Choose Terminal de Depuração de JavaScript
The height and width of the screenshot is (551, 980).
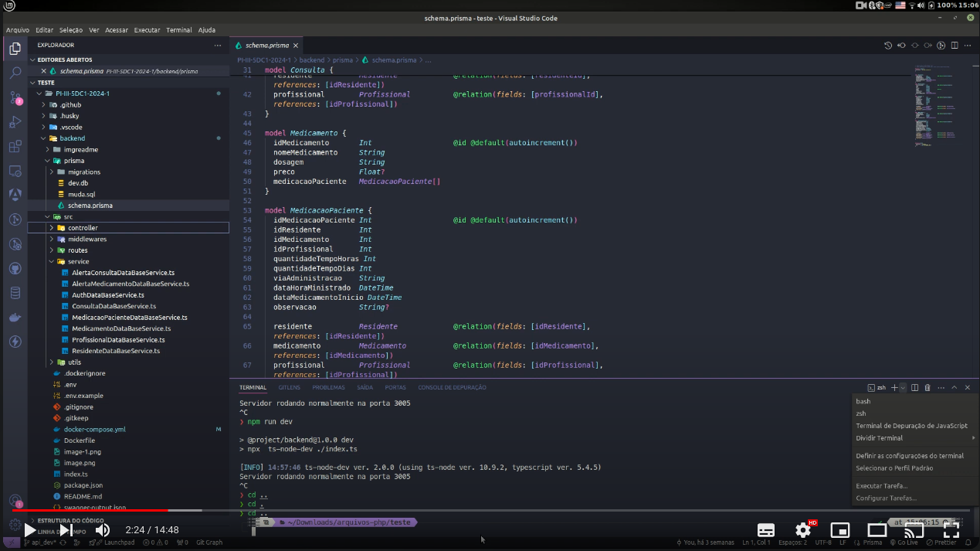point(914,426)
